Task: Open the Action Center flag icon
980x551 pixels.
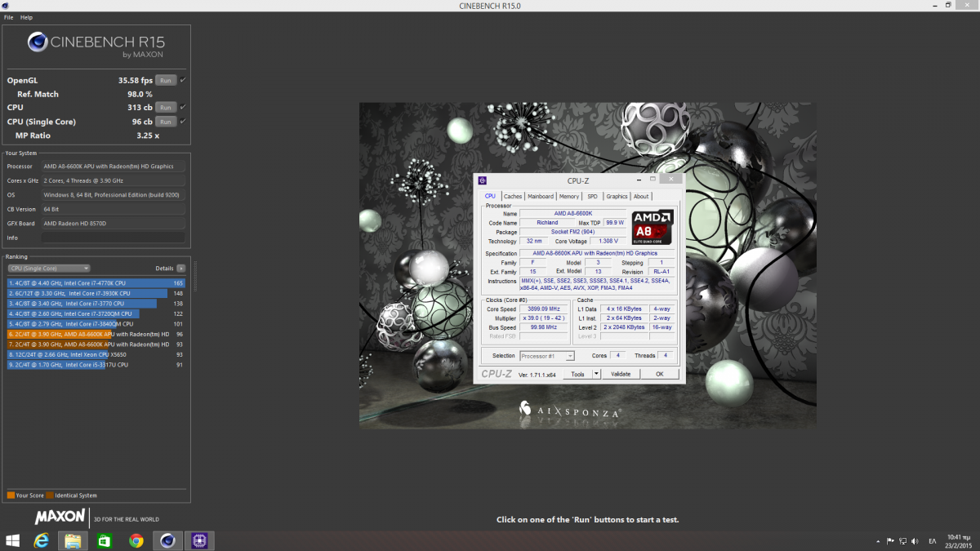Action: (x=890, y=540)
